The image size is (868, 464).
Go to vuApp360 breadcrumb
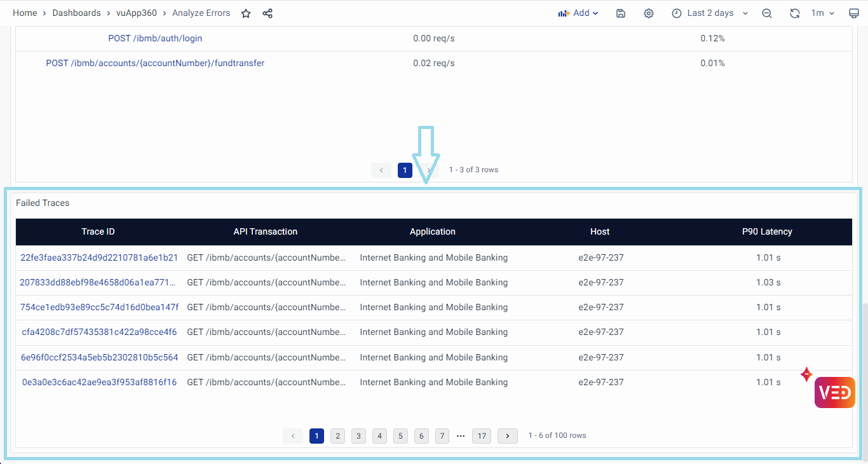(137, 13)
